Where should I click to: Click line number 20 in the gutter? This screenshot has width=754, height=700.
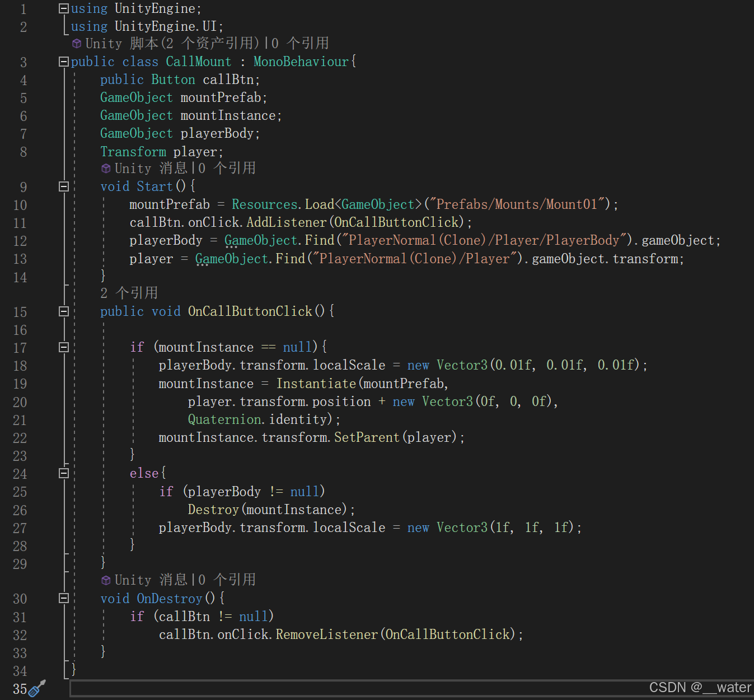tap(20, 402)
